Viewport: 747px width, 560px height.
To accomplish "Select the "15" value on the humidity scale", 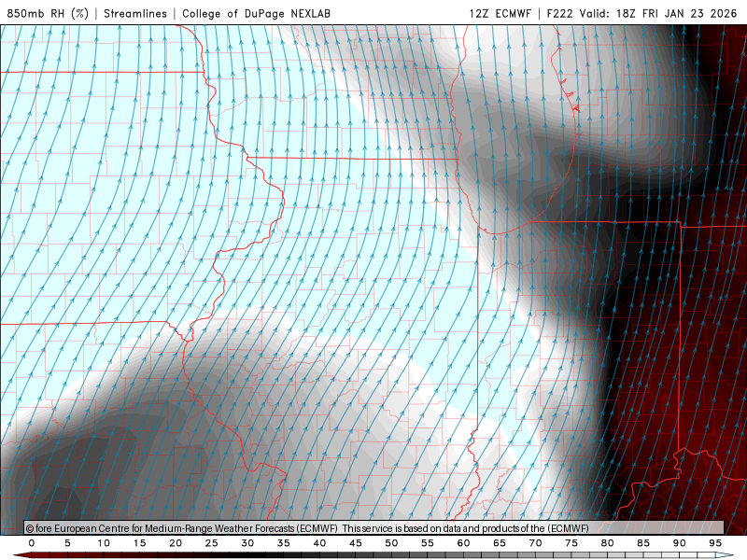I will tap(139, 543).
